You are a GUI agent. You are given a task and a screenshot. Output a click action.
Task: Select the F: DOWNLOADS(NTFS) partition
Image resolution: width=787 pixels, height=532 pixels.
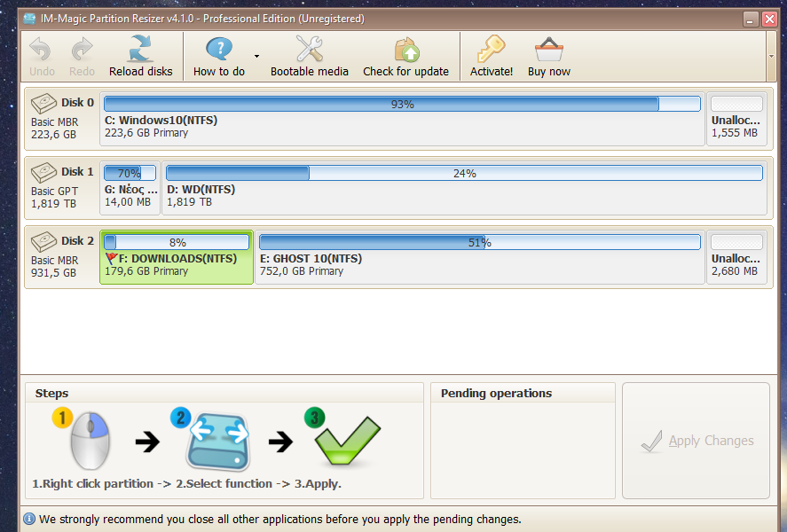[177, 257]
